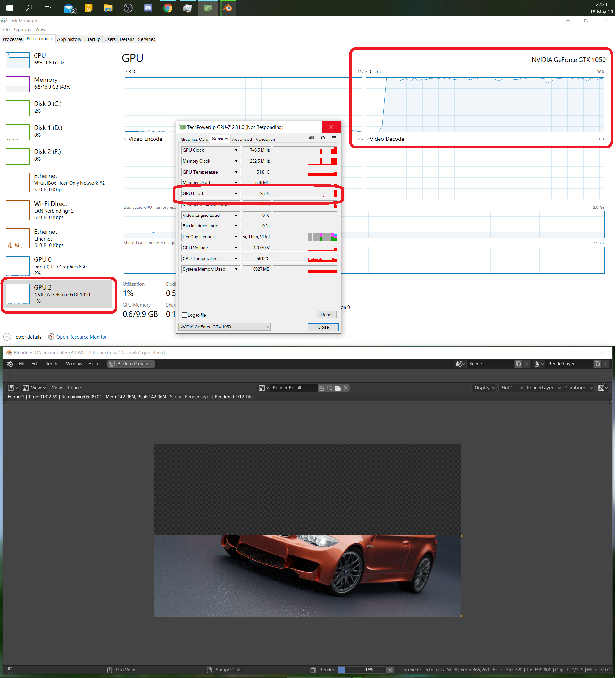The image size is (616, 678).
Task: Open the GPU-Z hamburger menu
Action: (334, 138)
